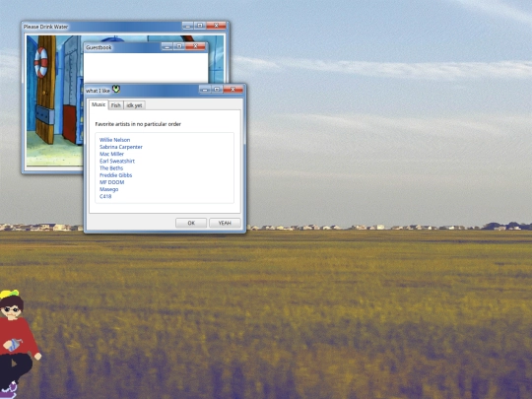This screenshot has width=532, height=399.
Task: Open the Fish tab
Action: (115, 105)
